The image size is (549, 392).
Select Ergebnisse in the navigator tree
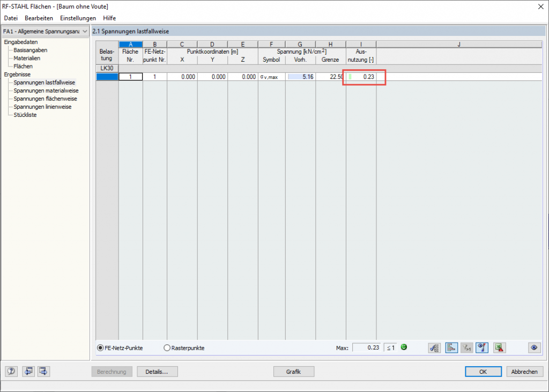[17, 74]
